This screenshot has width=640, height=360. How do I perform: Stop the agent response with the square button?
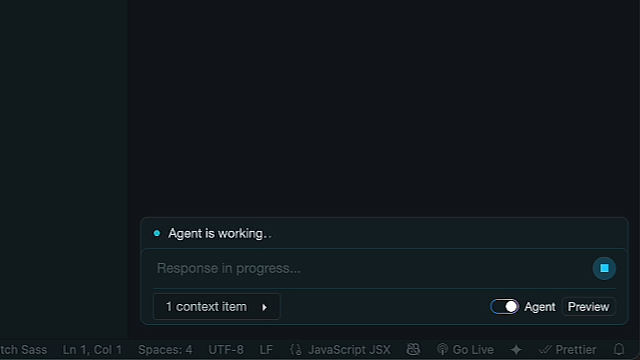(x=604, y=268)
